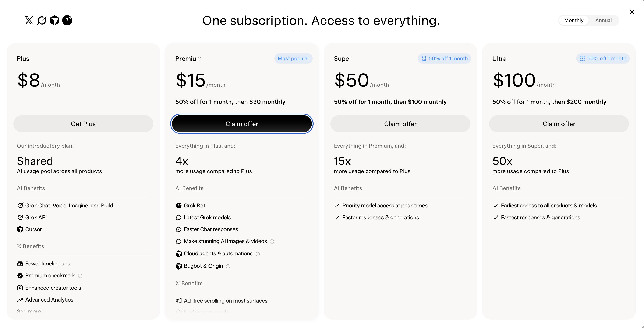Viewport: 644px width, 328px height.
Task: Click Get Plus button
Action: point(83,124)
